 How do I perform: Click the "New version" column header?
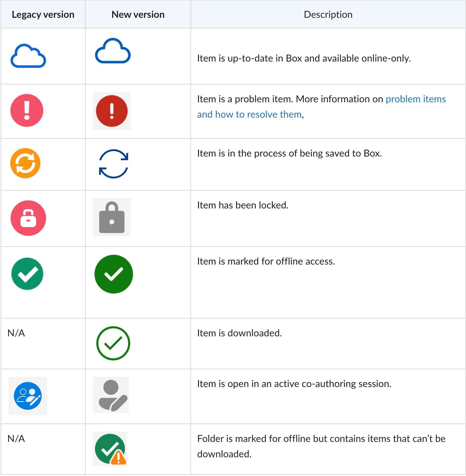(138, 14)
